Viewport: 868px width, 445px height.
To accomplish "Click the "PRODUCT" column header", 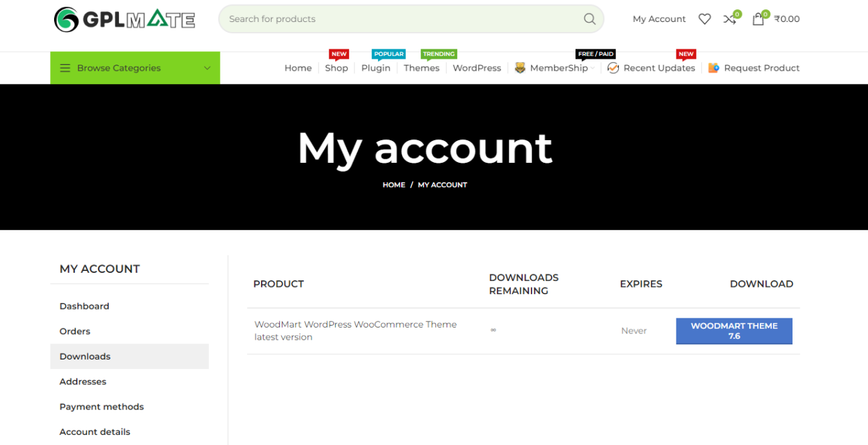I will pos(278,284).
